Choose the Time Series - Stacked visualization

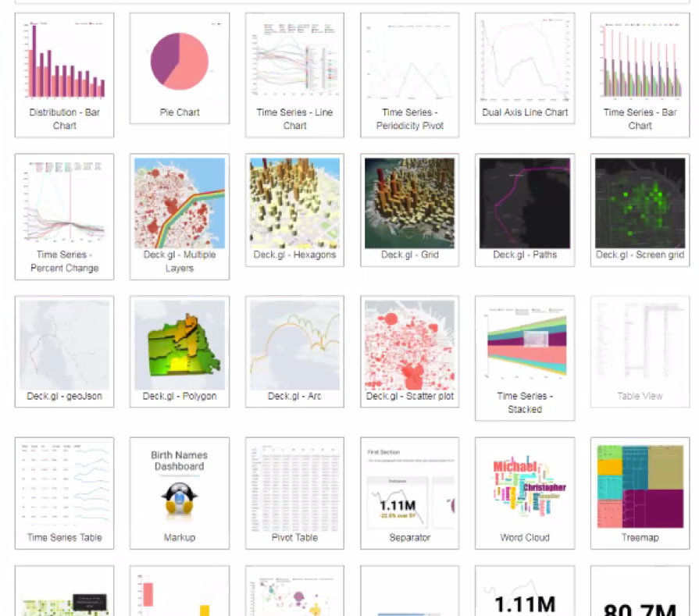pyautogui.click(x=525, y=358)
